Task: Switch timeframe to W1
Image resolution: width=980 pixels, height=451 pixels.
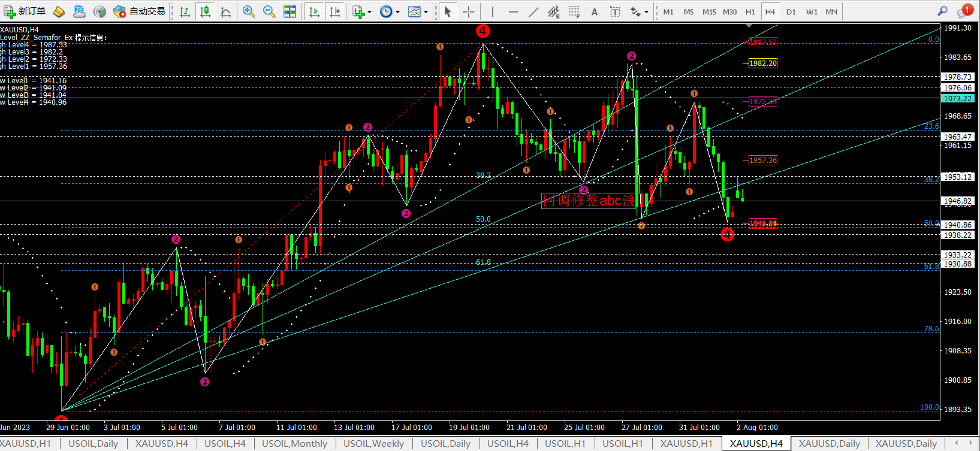Action: point(812,11)
